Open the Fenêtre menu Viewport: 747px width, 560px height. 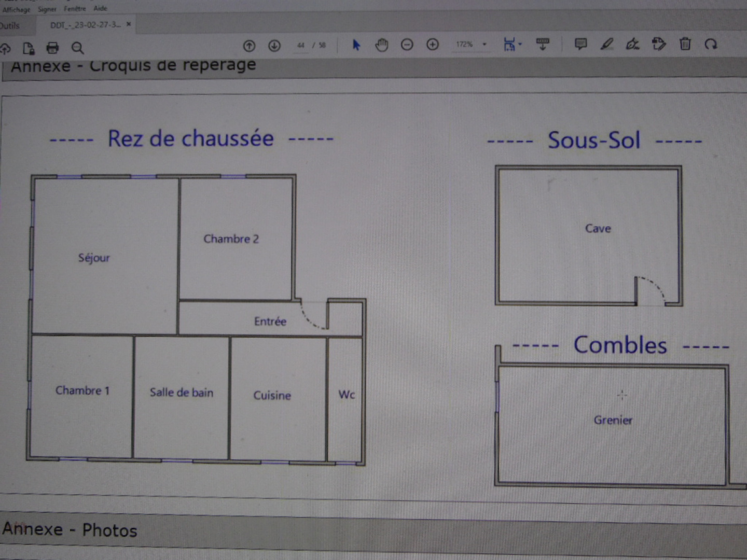pos(75,9)
